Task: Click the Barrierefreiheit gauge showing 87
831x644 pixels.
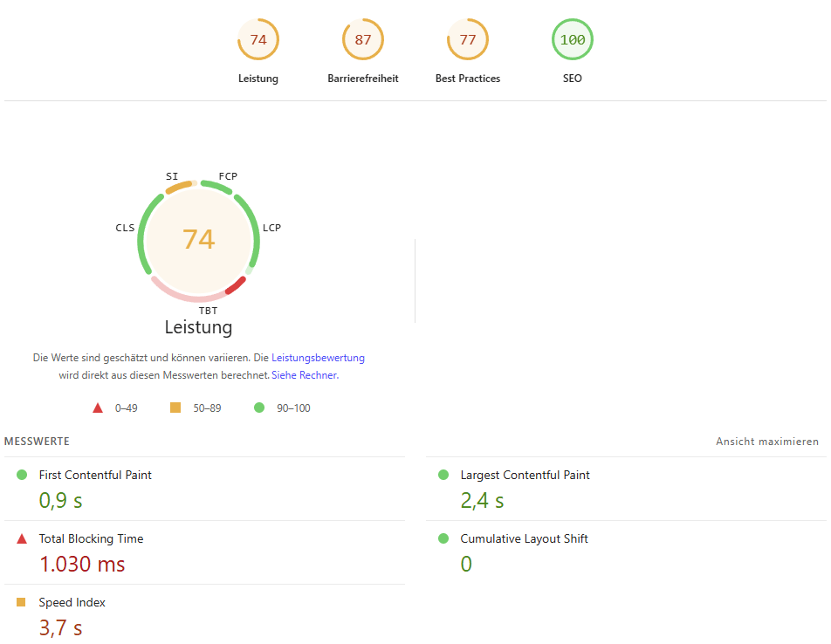Action: [362, 39]
